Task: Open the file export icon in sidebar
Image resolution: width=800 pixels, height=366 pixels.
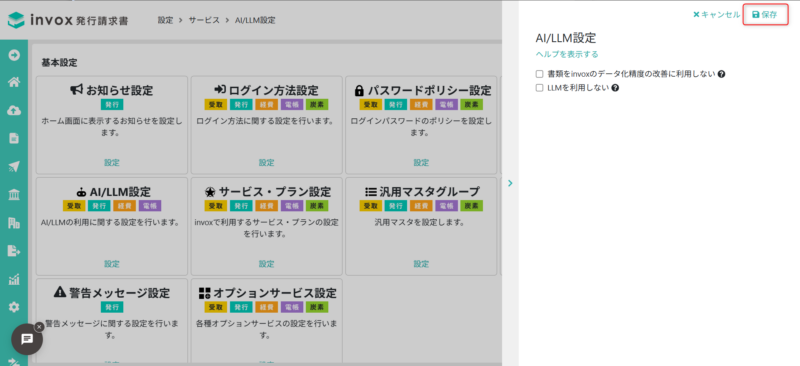Action: point(14,251)
